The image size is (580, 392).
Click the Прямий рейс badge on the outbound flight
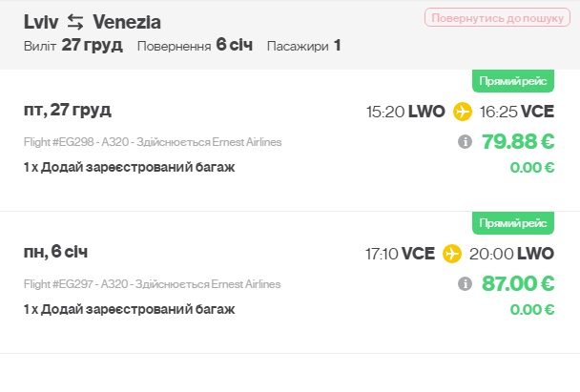[x=513, y=81]
